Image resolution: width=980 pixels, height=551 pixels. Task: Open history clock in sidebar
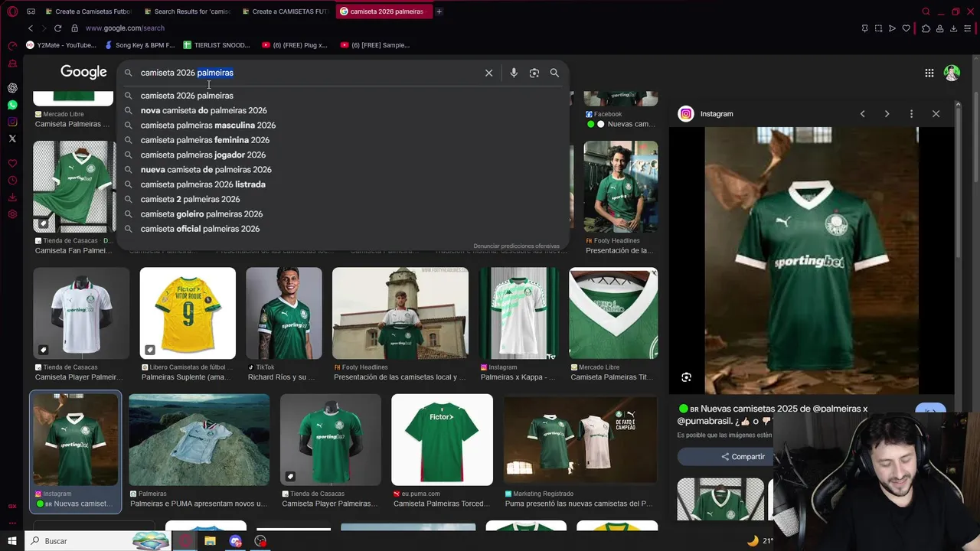pos(12,181)
